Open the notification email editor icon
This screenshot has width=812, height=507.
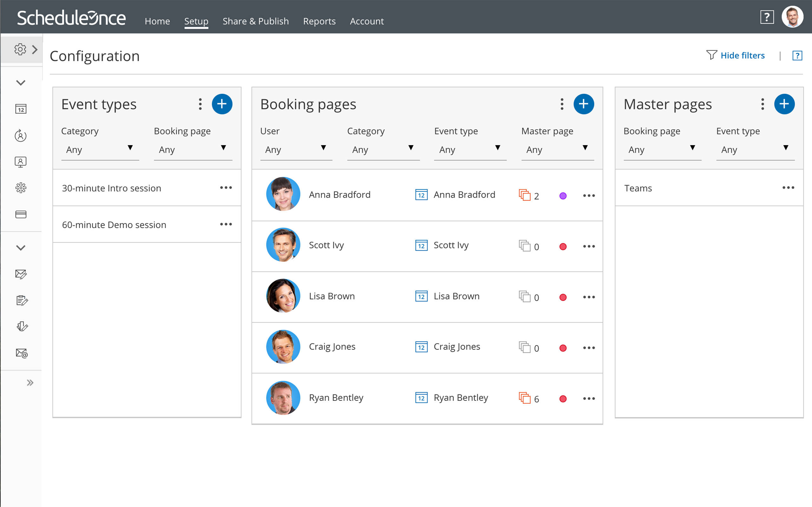(21, 274)
